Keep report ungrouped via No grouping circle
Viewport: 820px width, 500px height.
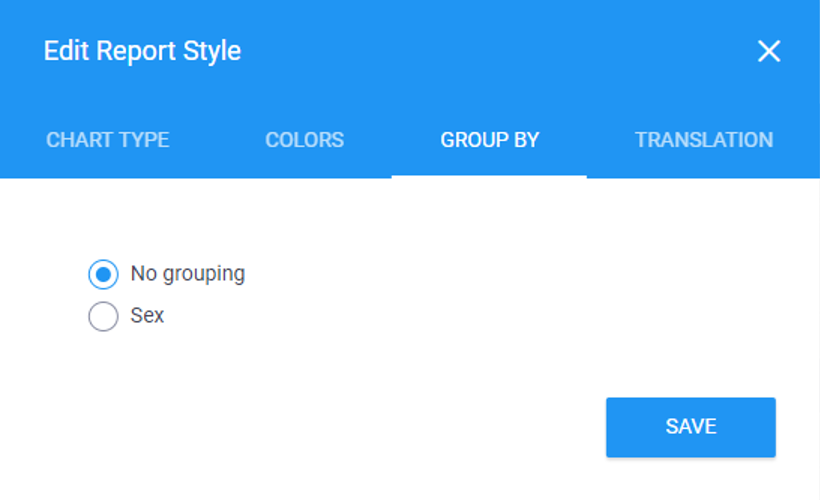coord(103,274)
